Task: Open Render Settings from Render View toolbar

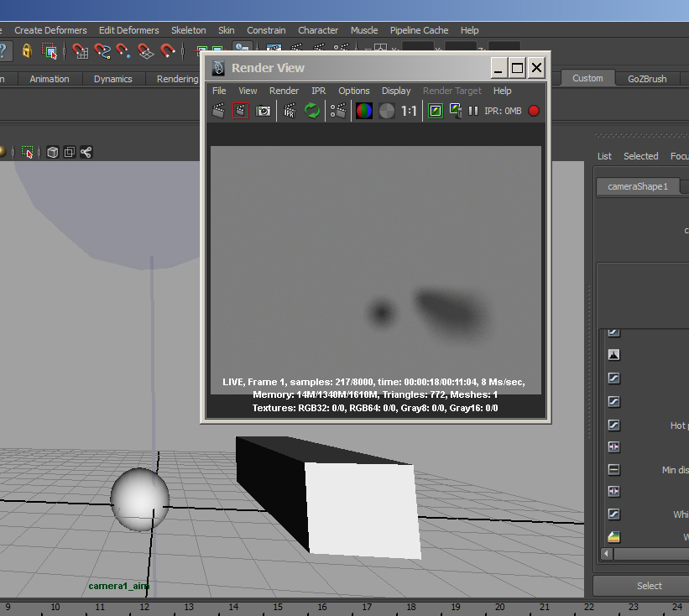Action: click(338, 111)
